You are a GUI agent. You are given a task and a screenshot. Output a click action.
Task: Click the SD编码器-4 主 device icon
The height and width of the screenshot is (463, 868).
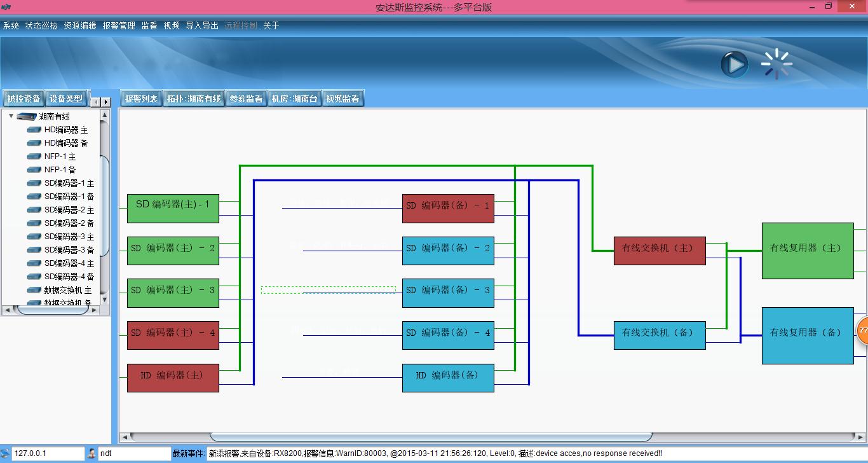pyautogui.click(x=34, y=263)
